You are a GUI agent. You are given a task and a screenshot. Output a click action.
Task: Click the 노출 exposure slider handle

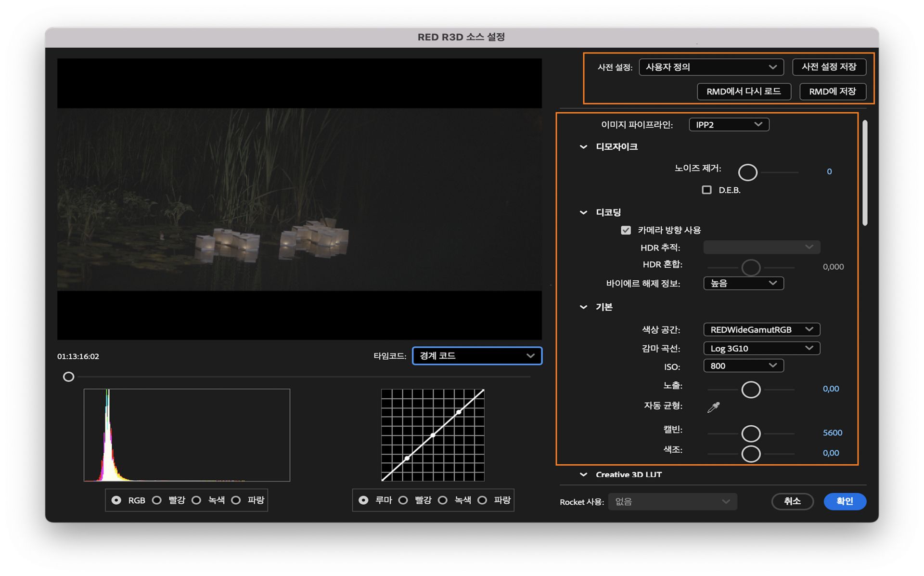751,389
